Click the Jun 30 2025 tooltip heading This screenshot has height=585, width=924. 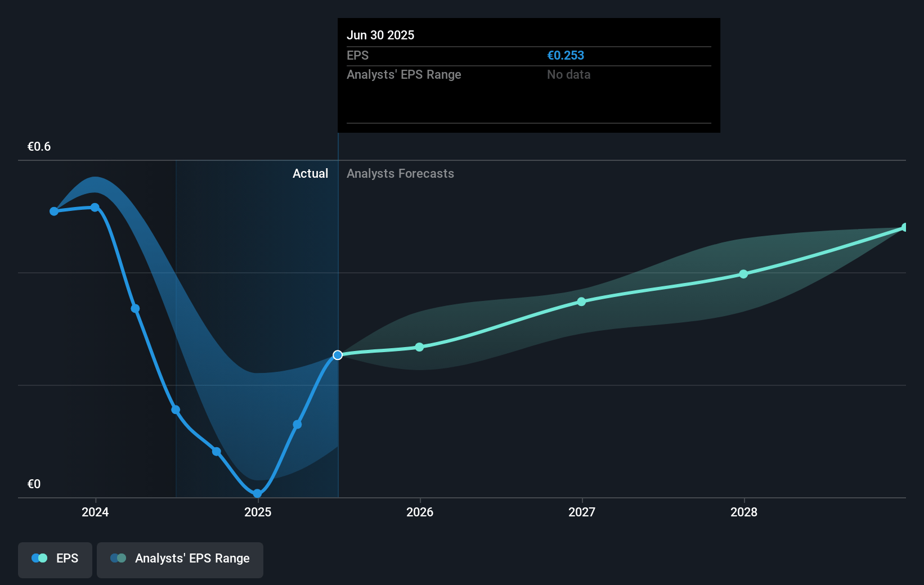pyautogui.click(x=380, y=35)
